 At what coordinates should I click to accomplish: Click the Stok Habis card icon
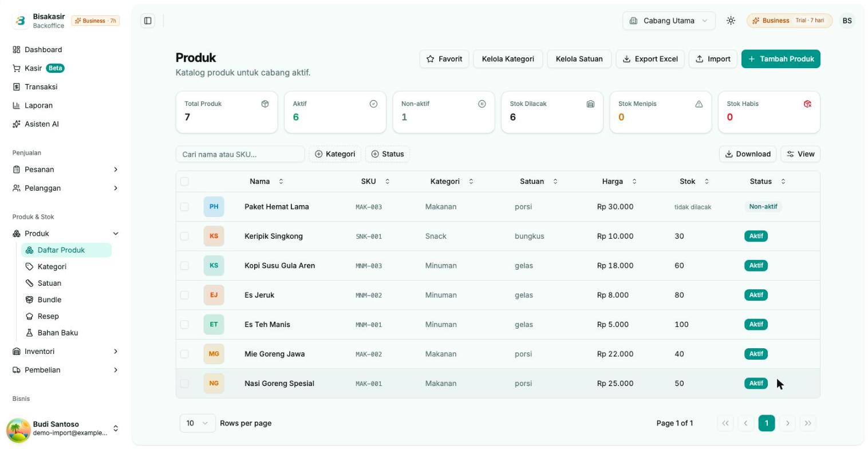coord(807,104)
